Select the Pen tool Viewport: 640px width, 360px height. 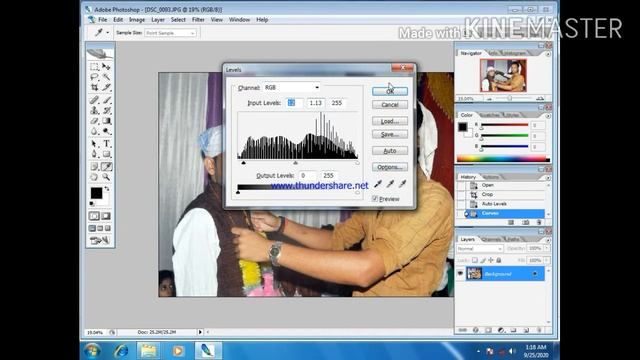[94, 154]
